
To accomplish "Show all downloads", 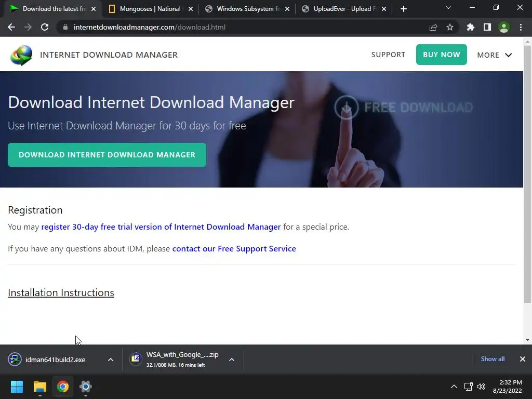I will tap(493, 359).
